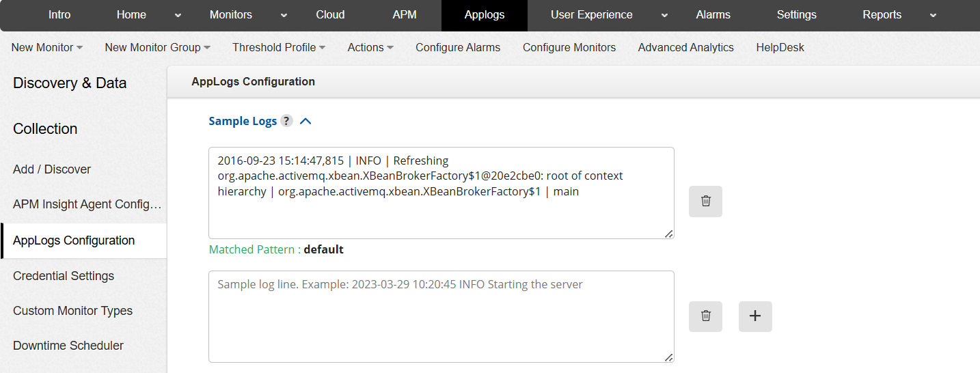Switch to the Monitors tab
The image size is (980, 373).
tap(231, 15)
